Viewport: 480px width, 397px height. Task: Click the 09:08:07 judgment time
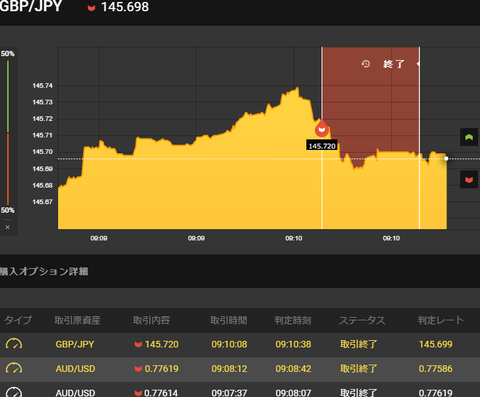pos(293,393)
